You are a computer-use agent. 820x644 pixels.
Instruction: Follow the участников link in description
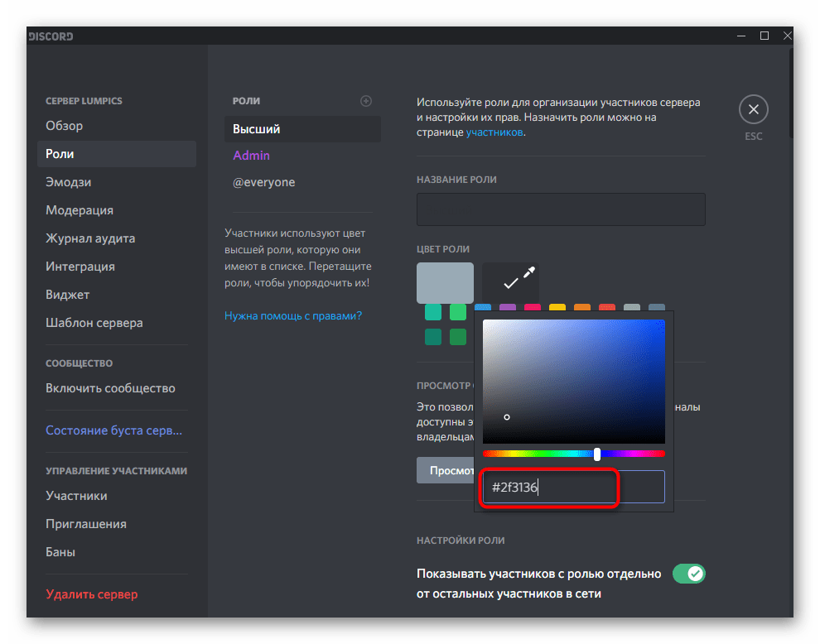point(494,132)
